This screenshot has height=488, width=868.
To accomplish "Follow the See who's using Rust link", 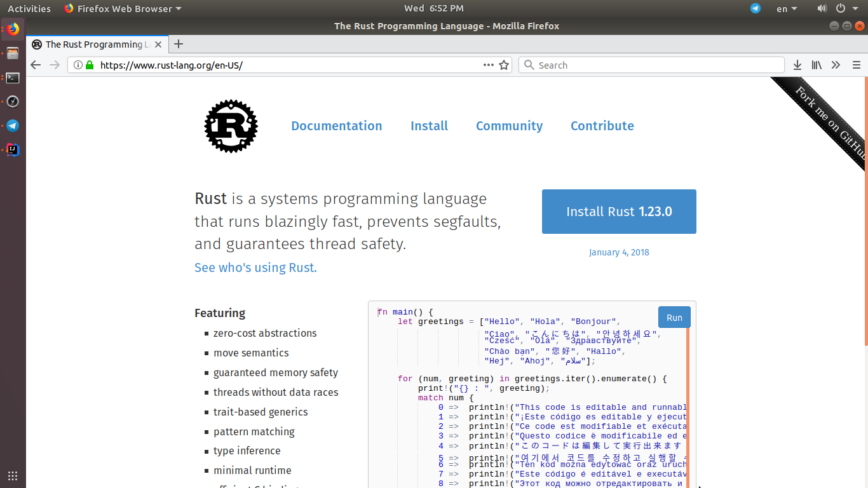I will coord(255,268).
